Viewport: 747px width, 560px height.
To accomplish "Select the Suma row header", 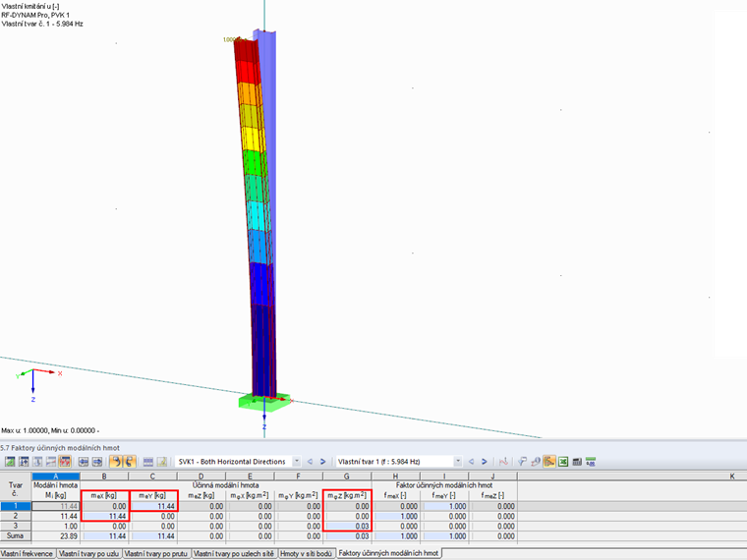I will [16, 536].
